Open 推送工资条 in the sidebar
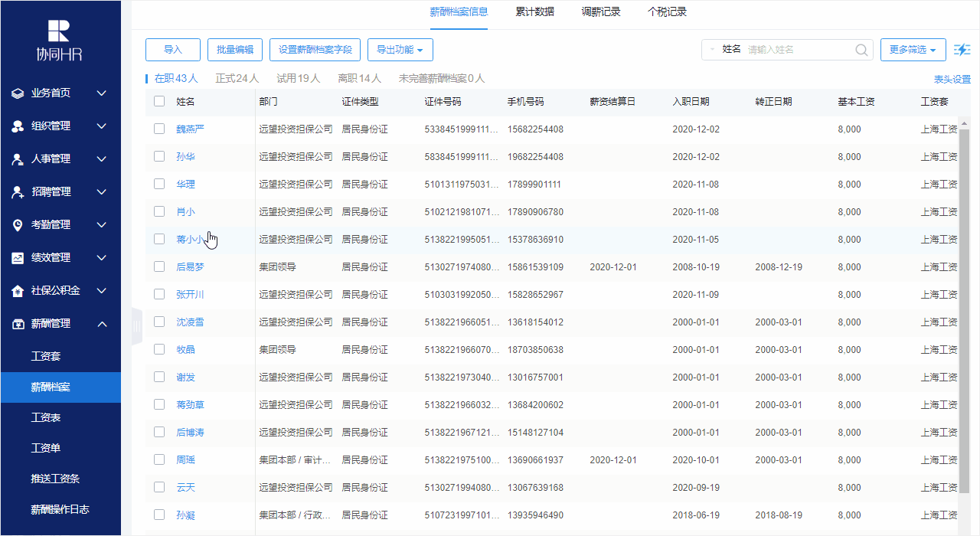The height and width of the screenshot is (536, 980). pyautogui.click(x=55, y=479)
